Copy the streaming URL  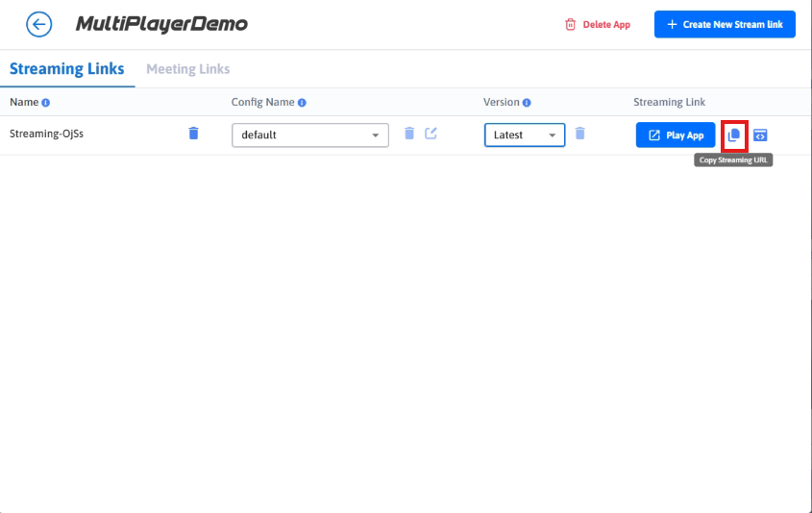[x=734, y=135]
